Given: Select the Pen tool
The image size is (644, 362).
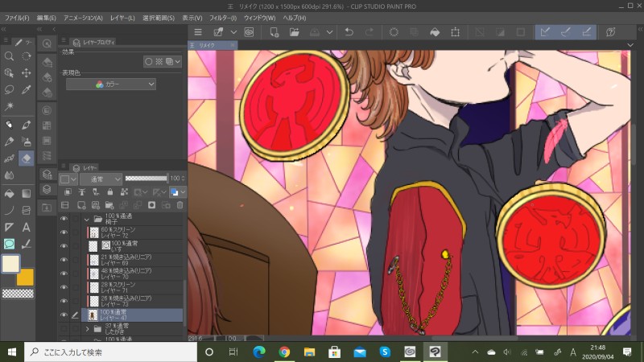Looking at the screenshot, I should [9, 125].
